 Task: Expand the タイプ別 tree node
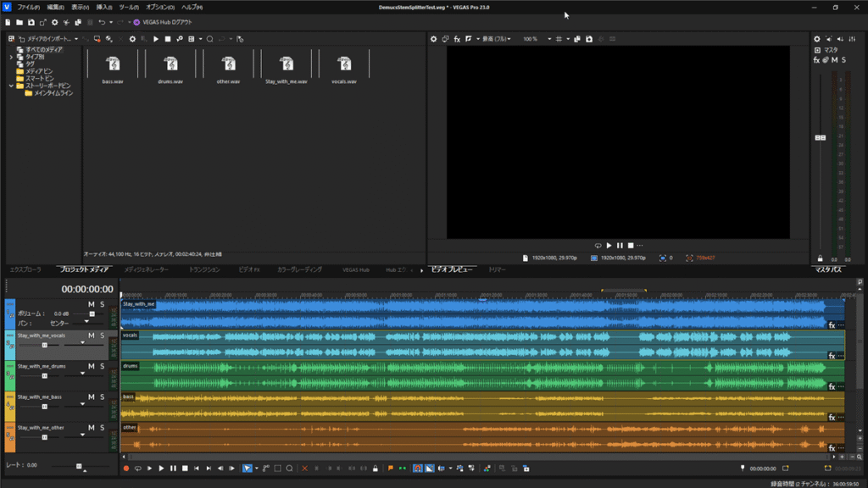[11, 57]
